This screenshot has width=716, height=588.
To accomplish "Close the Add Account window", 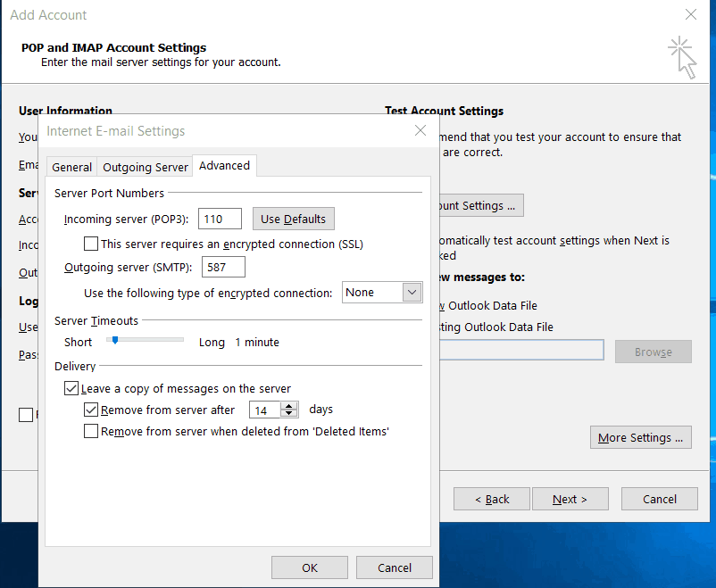I will [691, 14].
